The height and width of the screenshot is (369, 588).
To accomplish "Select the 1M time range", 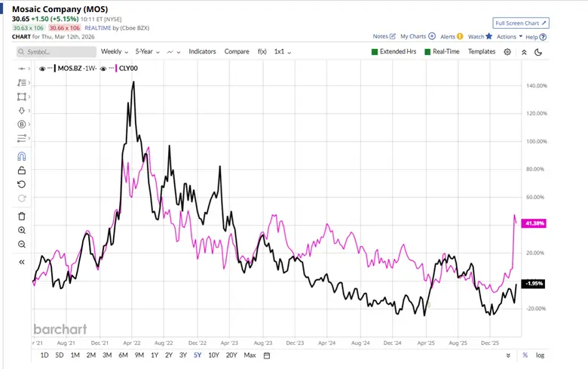I will pyautogui.click(x=75, y=355).
